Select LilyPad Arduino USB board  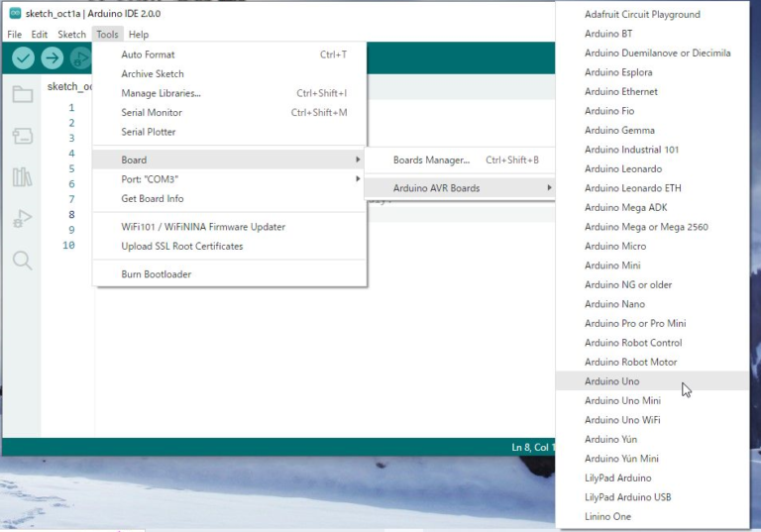click(652, 497)
